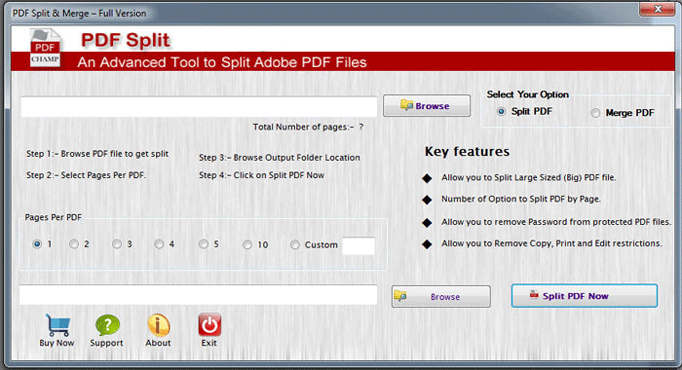Viewport: 682px width, 370px height.
Task: Click the red Exit power icon
Action: (x=210, y=325)
